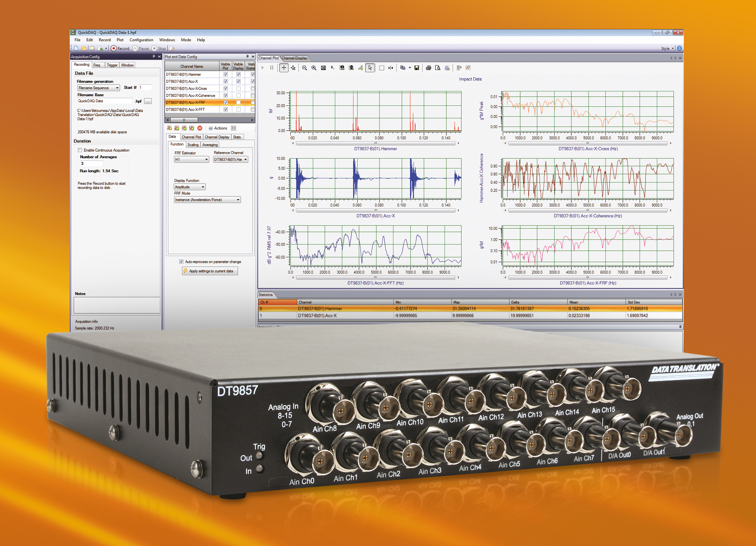756x546 pixels.
Task: Open the Print plot icon
Action: point(429,68)
